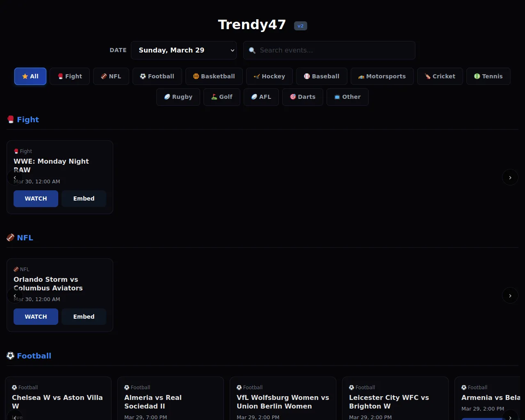Click Mar 29, 2:00 PM on Armenia card
The width and height of the screenshot is (525, 420).
pos(483,409)
